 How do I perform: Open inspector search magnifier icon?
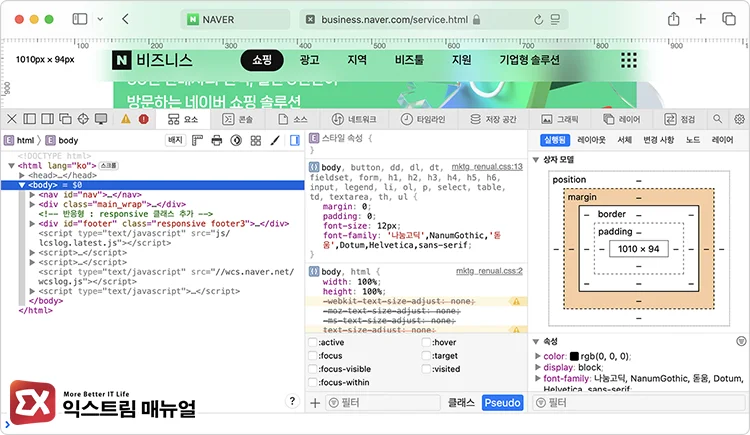717,119
